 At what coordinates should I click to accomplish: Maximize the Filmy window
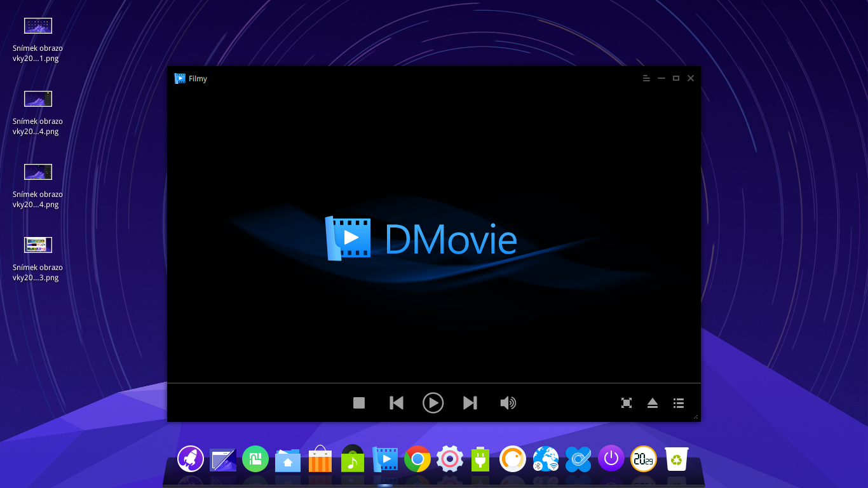(x=676, y=78)
